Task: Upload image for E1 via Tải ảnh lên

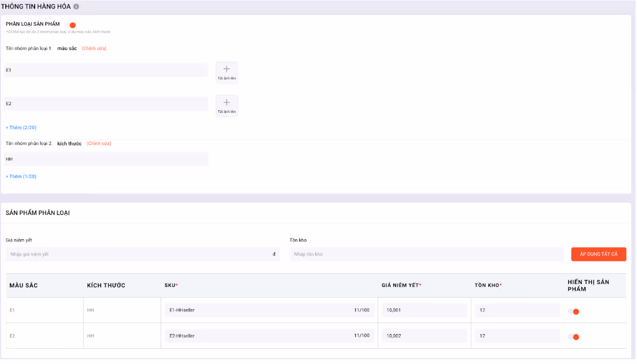Action: click(x=227, y=72)
